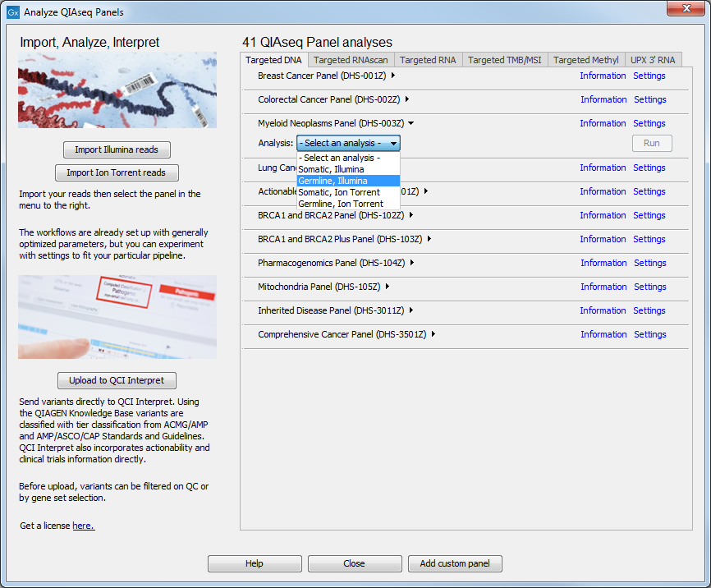Close the Analyze QIAseq Panels window
The width and height of the screenshot is (711, 588).
click(686, 8)
